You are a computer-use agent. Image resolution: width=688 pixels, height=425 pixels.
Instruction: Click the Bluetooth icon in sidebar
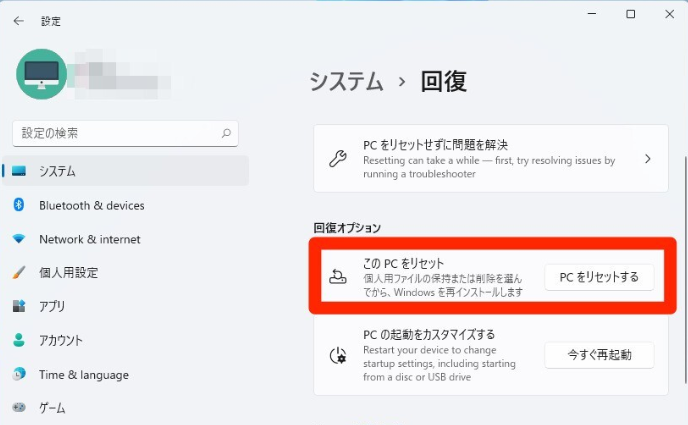(19, 205)
